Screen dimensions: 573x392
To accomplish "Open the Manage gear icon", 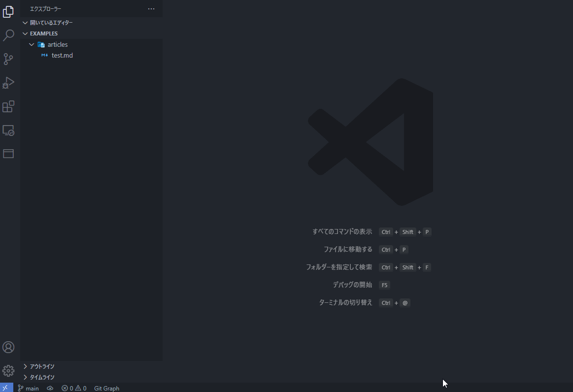I will coord(8,371).
